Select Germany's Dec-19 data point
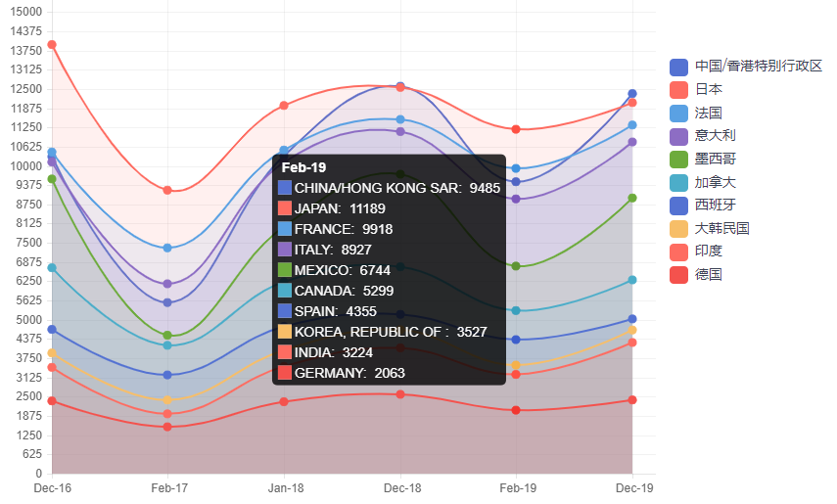The image size is (837, 504). pyautogui.click(x=632, y=400)
